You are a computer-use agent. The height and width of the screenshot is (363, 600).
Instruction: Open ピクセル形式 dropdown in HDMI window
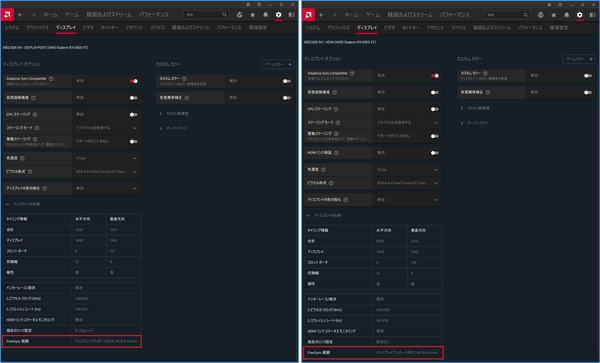coord(407,183)
